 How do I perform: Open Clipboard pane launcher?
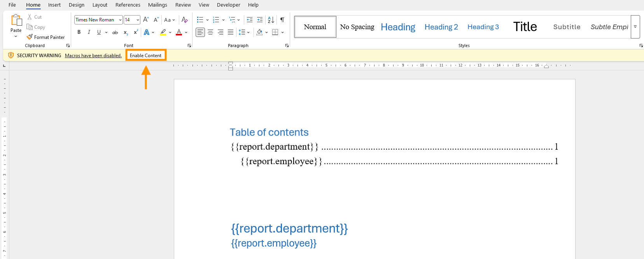tap(68, 45)
